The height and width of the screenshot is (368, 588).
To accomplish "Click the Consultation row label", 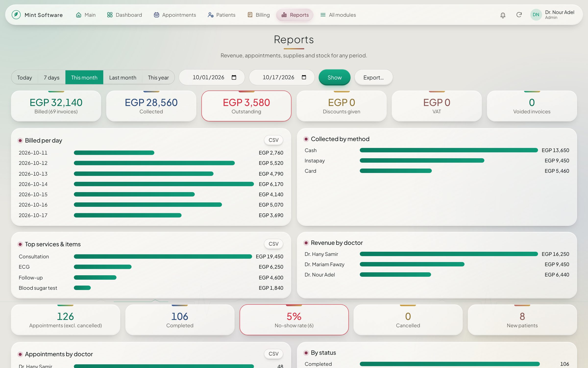I will click(x=34, y=256).
